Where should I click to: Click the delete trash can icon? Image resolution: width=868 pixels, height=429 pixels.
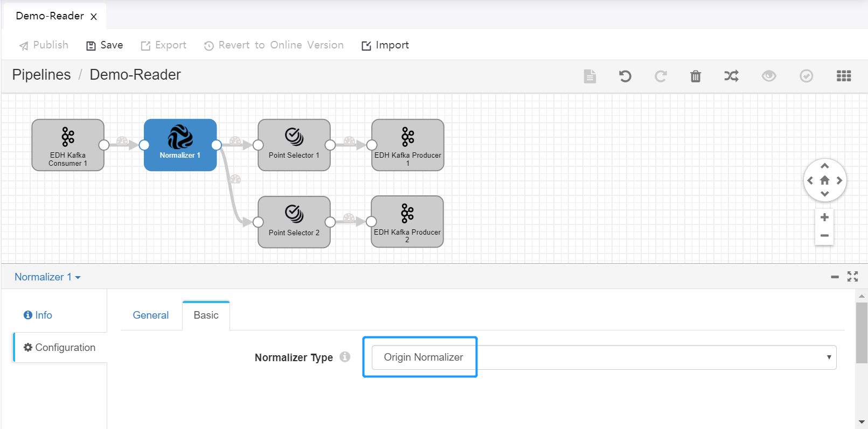point(696,76)
